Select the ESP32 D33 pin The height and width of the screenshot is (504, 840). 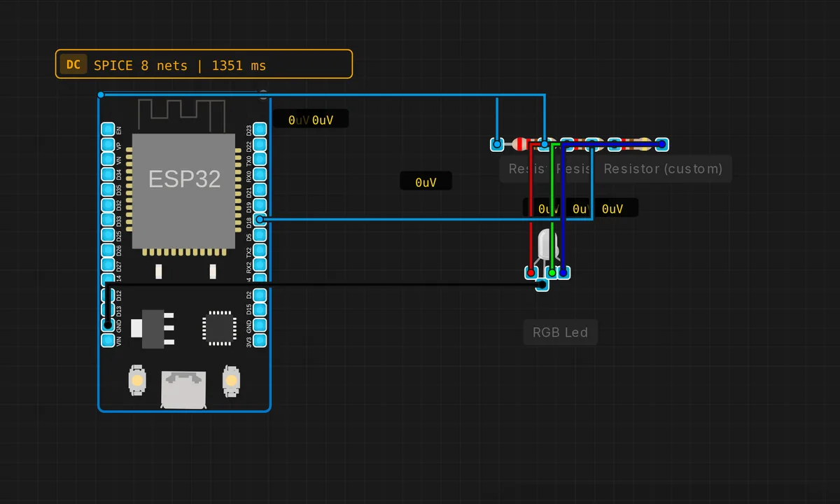coord(108,220)
